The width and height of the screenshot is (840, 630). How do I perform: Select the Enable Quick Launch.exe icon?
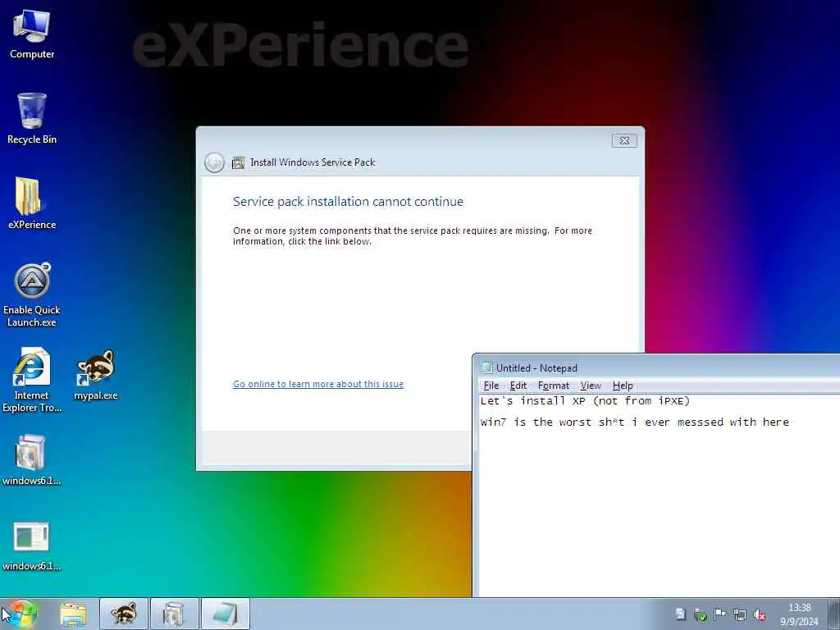(32, 295)
